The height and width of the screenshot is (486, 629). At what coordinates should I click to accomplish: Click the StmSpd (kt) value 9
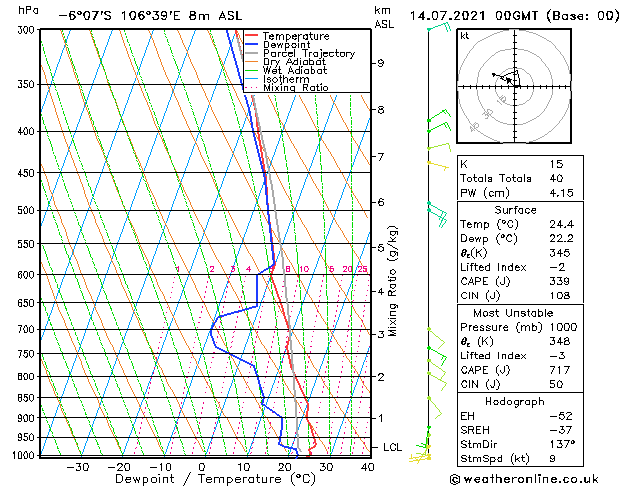pos(552,459)
